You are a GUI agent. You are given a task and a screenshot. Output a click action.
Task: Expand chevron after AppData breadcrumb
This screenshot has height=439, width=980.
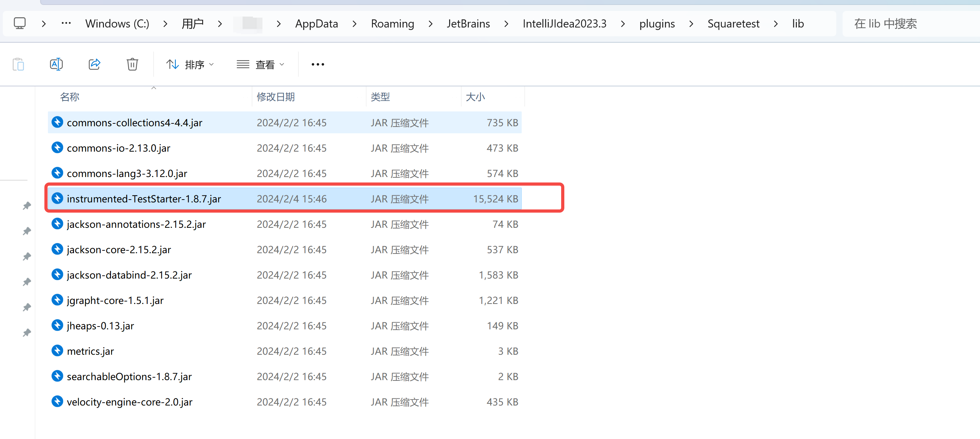tap(355, 24)
